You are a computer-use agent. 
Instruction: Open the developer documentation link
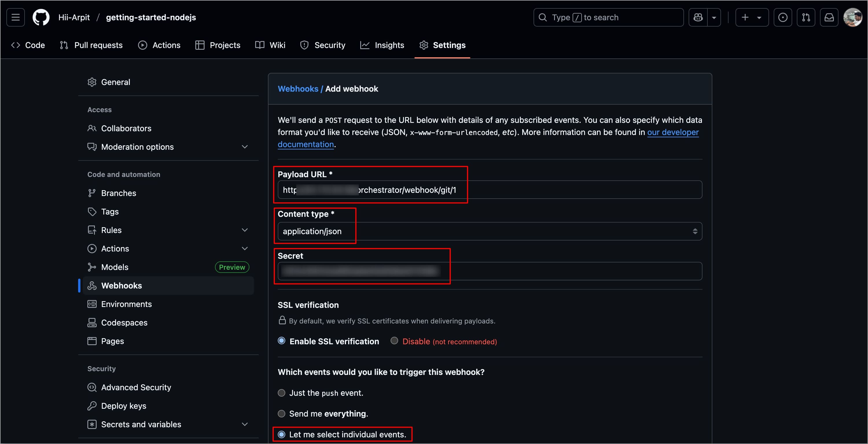673,132
